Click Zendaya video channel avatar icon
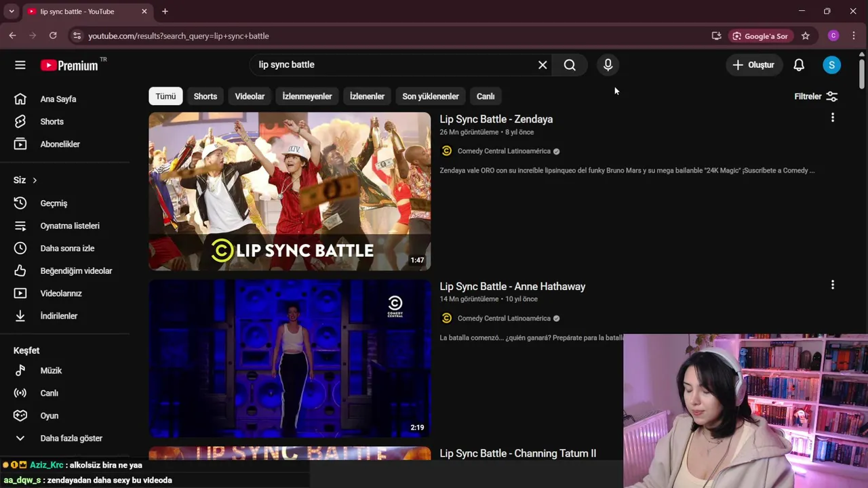The height and width of the screenshot is (488, 868). click(x=446, y=151)
